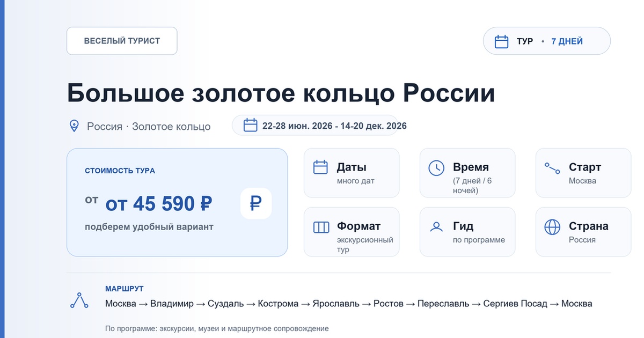Click the calendar icon in the Даты card
Image resolution: width=644 pixels, height=338 pixels.
pyautogui.click(x=320, y=167)
